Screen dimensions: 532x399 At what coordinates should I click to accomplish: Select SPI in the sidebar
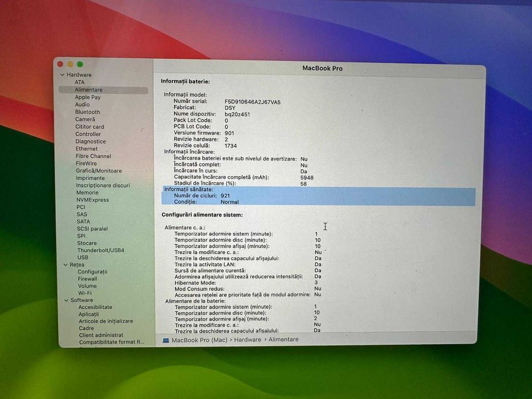click(81, 236)
